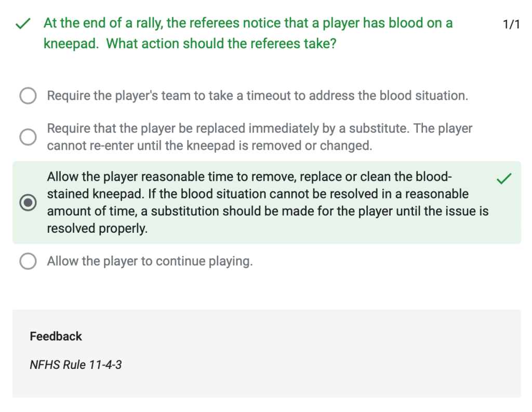The width and height of the screenshot is (532, 412).
Task: Click the 'At the end of a rally' question line
Action: 248,23
